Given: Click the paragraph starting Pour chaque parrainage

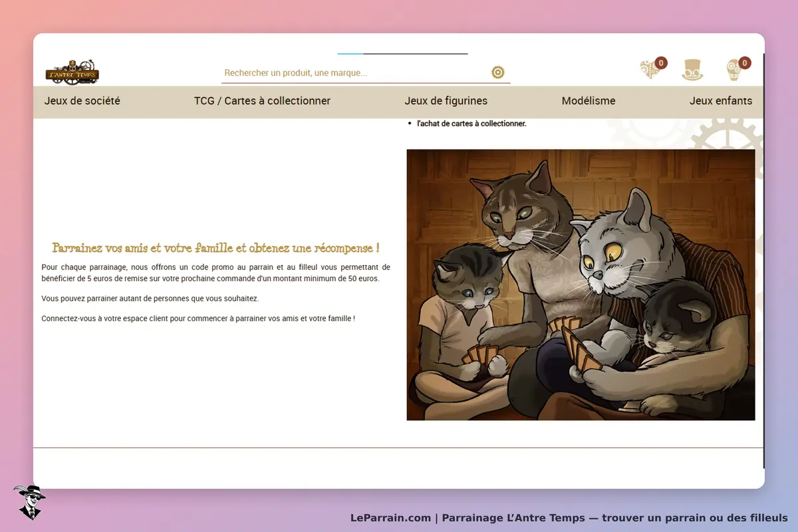Looking at the screenshot, I should (x=215, y=273).
